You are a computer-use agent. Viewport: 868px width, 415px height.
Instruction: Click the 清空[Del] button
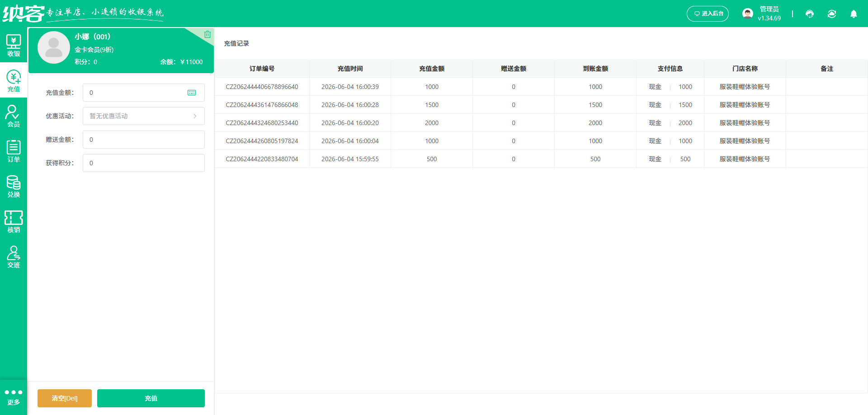tap(65, 398)
